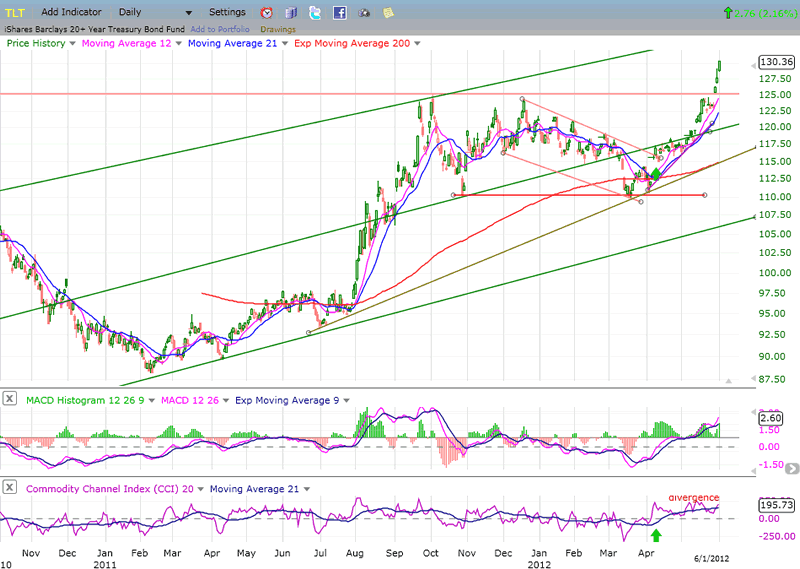
Task: Click the scroll arrow at right edge of MACD panel
Action: tap(791, 468)
